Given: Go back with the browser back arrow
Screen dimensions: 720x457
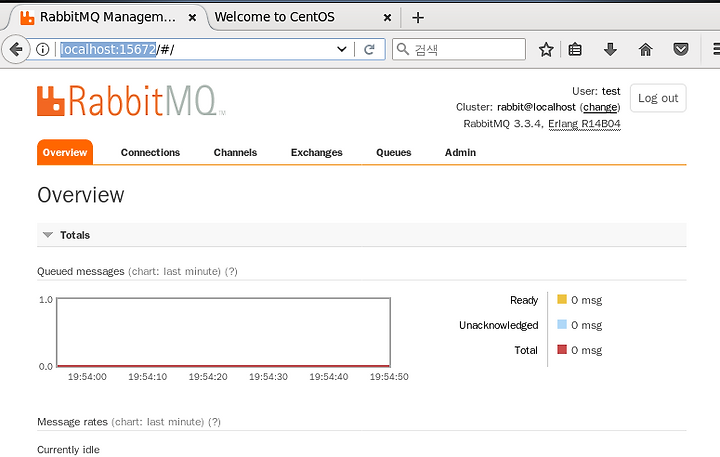Looking at the screenshot, I should point(16,49).
